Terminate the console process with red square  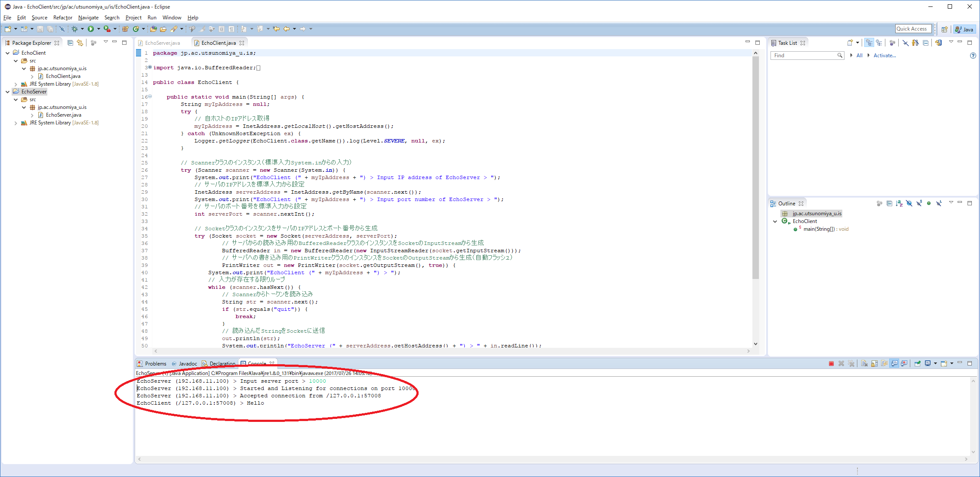pyautogui.click(x=831, y=364)
